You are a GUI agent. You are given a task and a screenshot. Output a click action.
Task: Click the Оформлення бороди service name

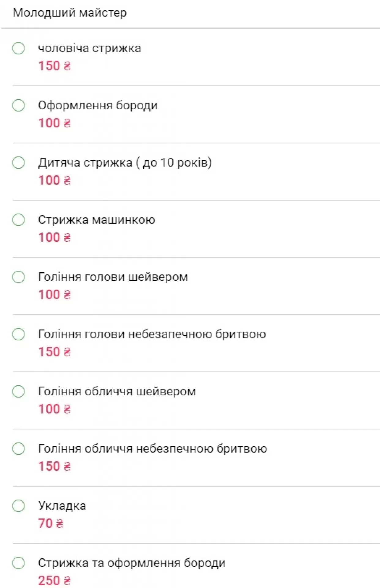[98, 105]
